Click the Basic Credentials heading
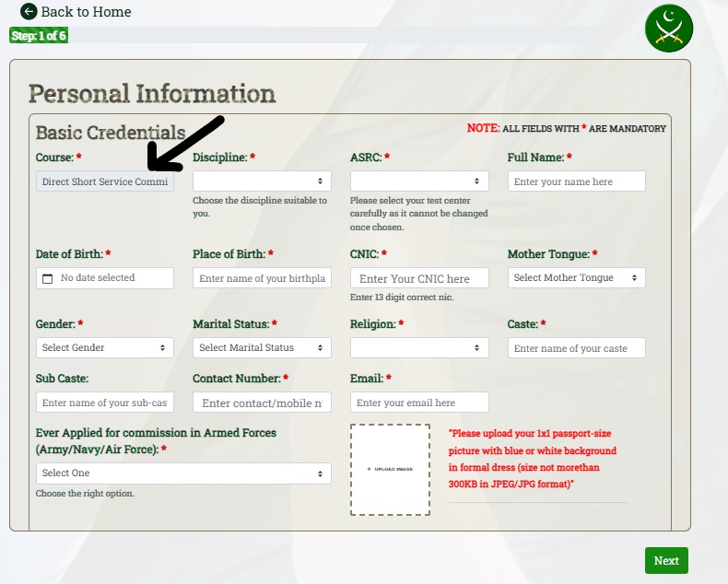This screenshot has height=584, width=728. tap(111, 133)
